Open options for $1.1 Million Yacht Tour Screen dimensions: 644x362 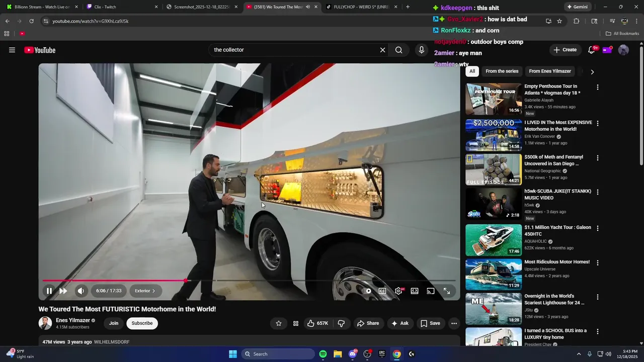click(x=598, y=228)
